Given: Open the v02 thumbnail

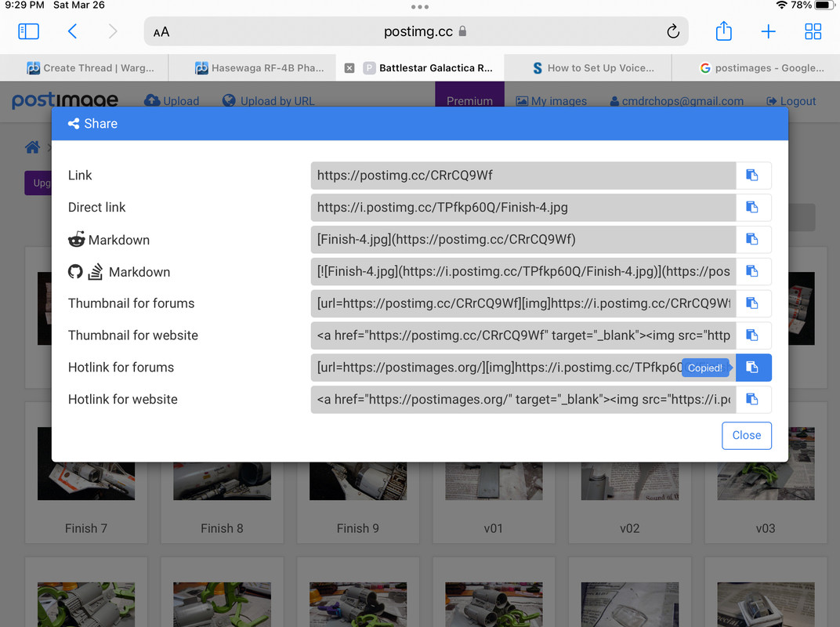Looking at the screenshot, I should click(x=630, y=481).
